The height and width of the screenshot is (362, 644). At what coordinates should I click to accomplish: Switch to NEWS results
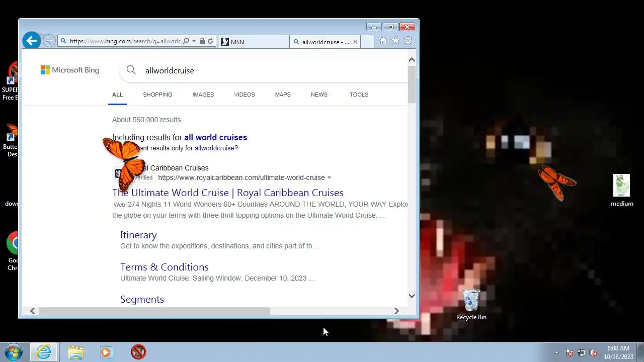pyautogui.click(x=319, y=95)
